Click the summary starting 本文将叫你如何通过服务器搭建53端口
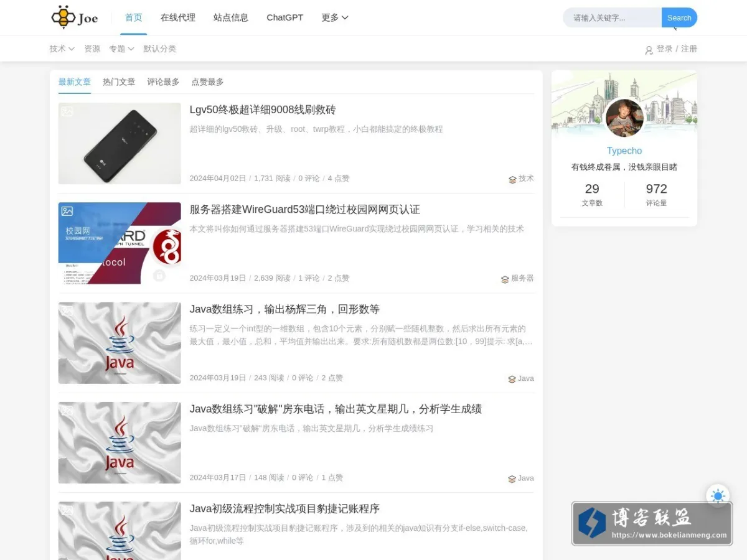This screenshot has height=560, width=747. 357,229
